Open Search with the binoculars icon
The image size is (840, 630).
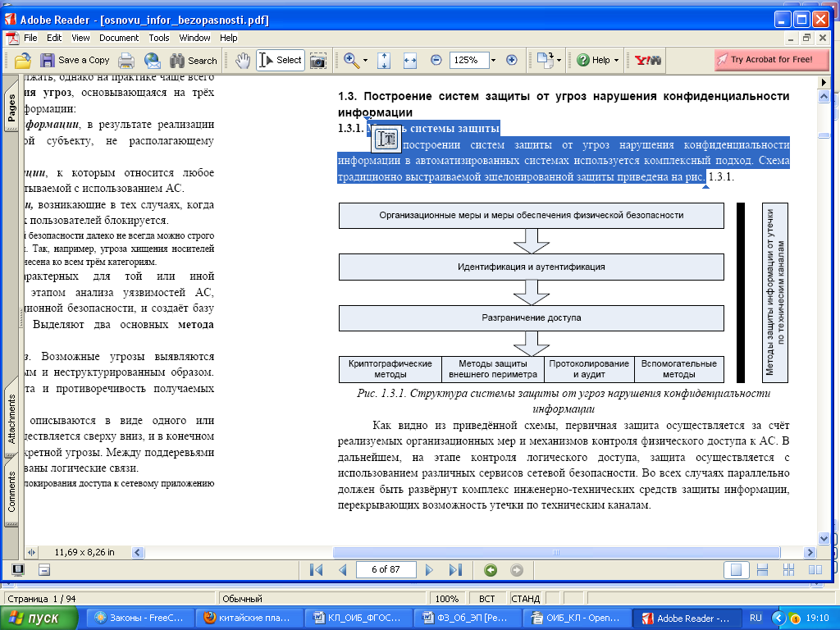click(194, 61)
